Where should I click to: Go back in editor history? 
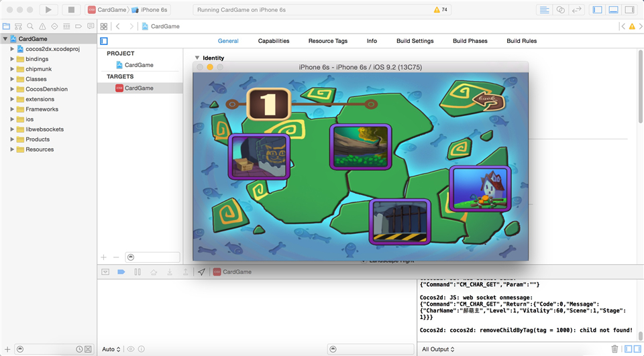pyautogui.click(x=118, y=26)
